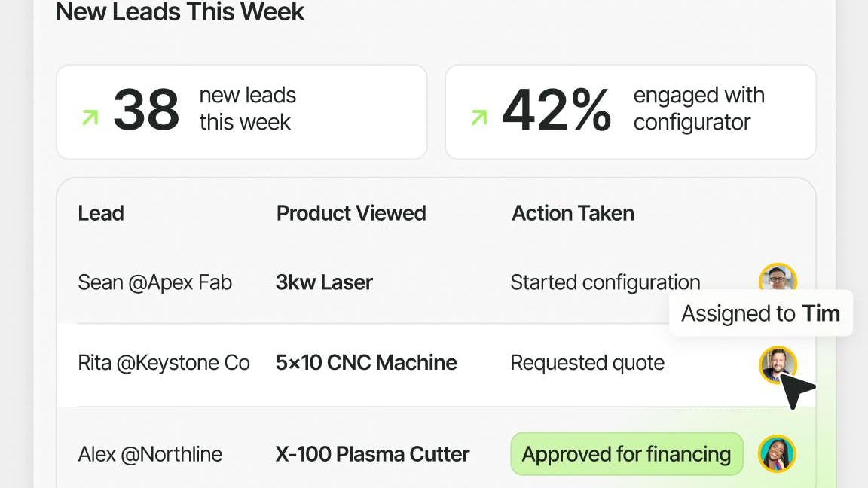Open the 42% engaged with configurator card
Viewport: 868px width, 488px height.
pyautogui.click(x=630, y=111)
